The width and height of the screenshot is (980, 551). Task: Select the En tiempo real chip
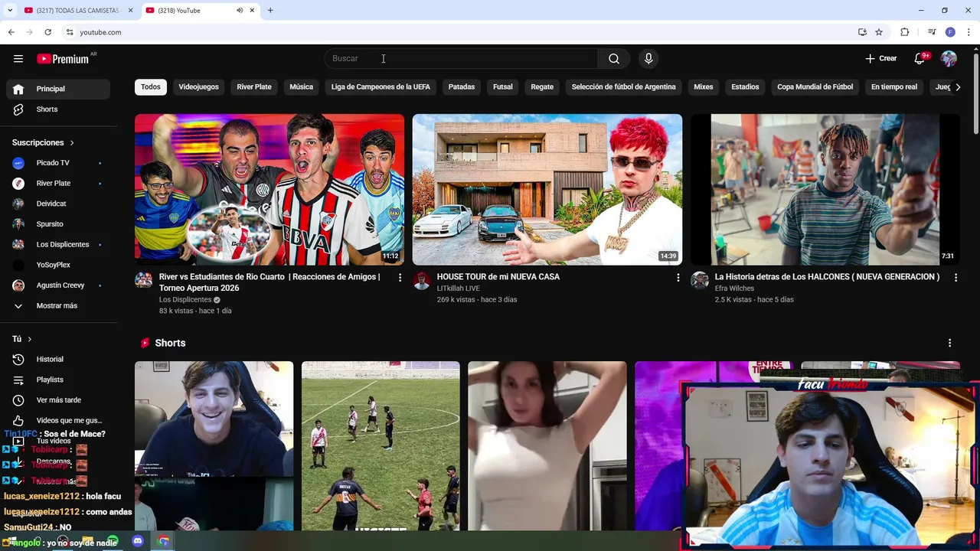tap(894, 87)
